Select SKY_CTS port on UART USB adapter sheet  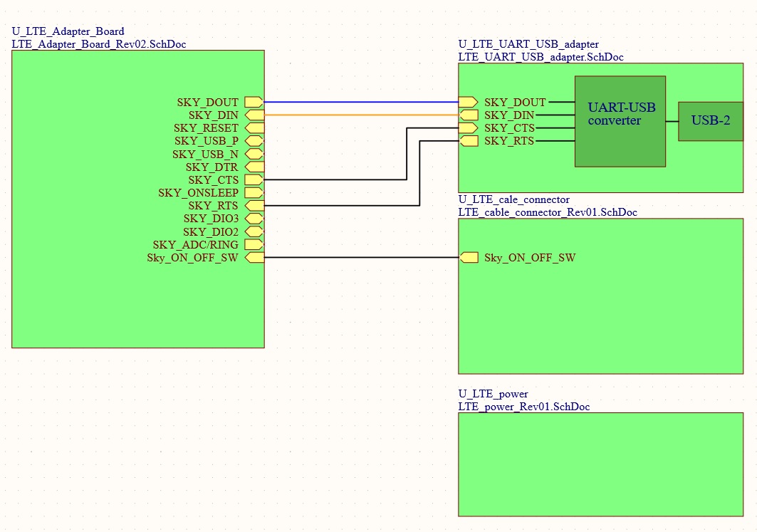pos(468,128)
